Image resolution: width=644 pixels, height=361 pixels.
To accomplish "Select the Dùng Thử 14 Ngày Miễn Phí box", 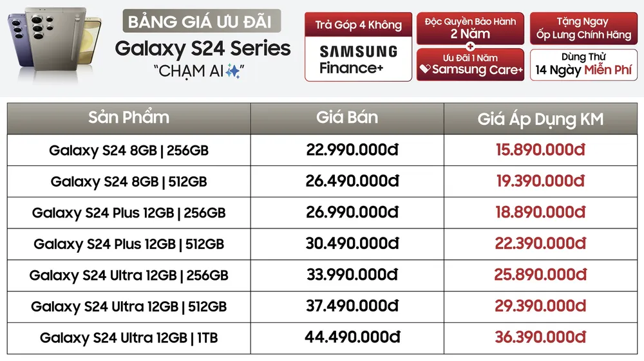I will (x=584, y=64).
